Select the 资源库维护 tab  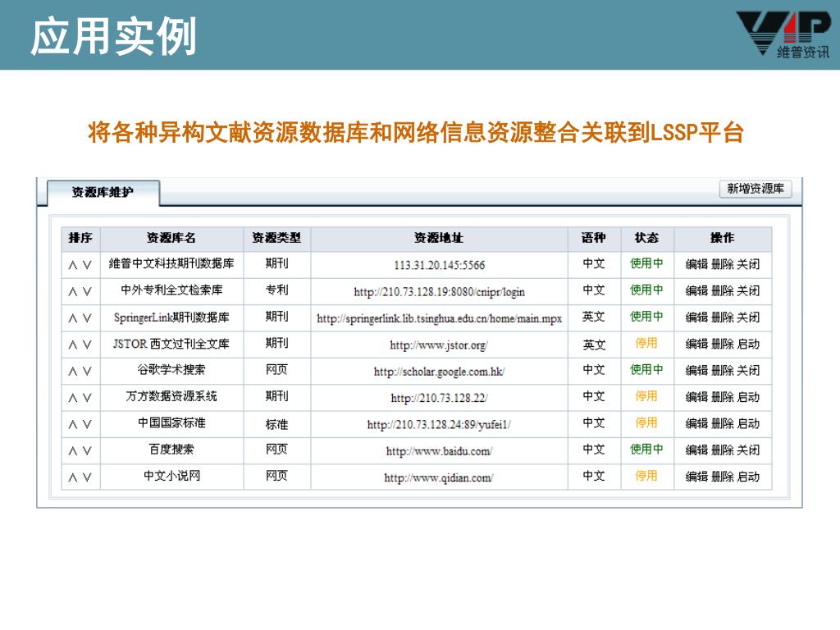point(103,192)
